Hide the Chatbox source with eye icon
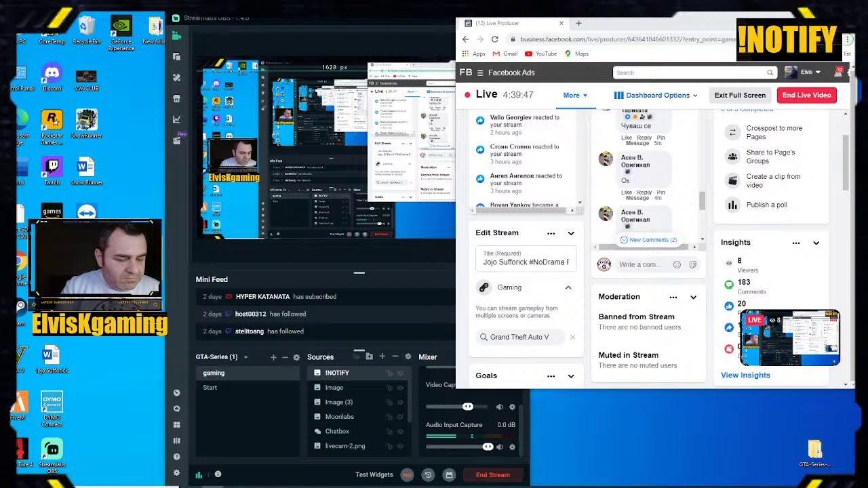Screen dimensions: 868x488 (x=400, y=431)
